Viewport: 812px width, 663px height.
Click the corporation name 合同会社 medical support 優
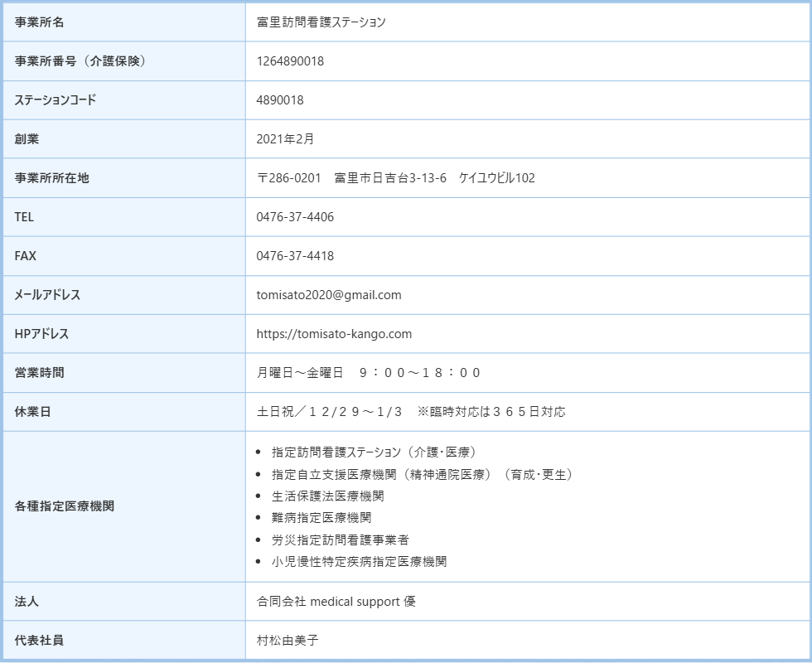(336, 602)
